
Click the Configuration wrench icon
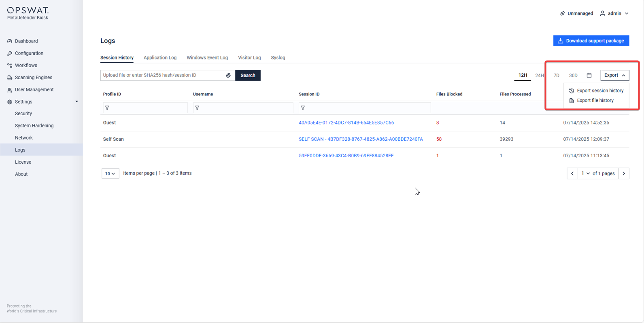point(10,53)
